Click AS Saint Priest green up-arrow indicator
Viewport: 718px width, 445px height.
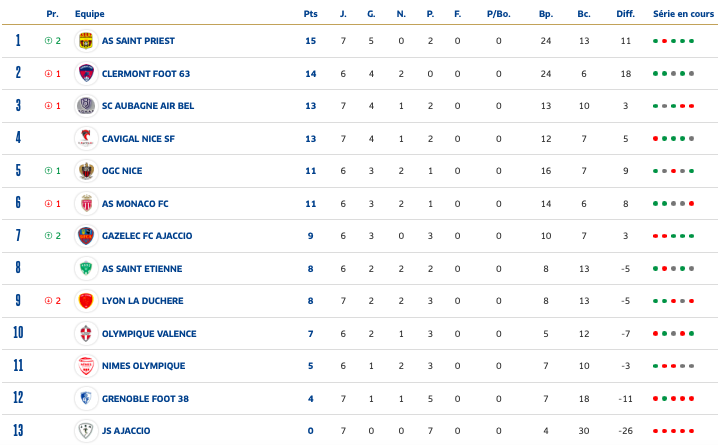point(48,41)
